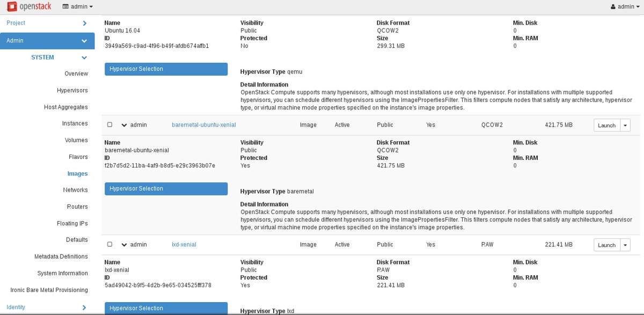Open System Information page
This screenshot has height=315, width=644.
tap(63, 273)
